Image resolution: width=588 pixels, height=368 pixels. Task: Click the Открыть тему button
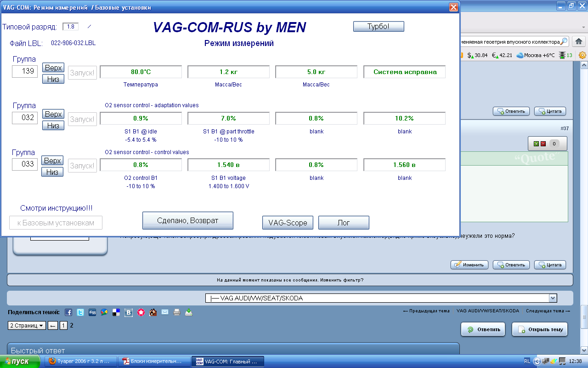click(x=540, y=329)
